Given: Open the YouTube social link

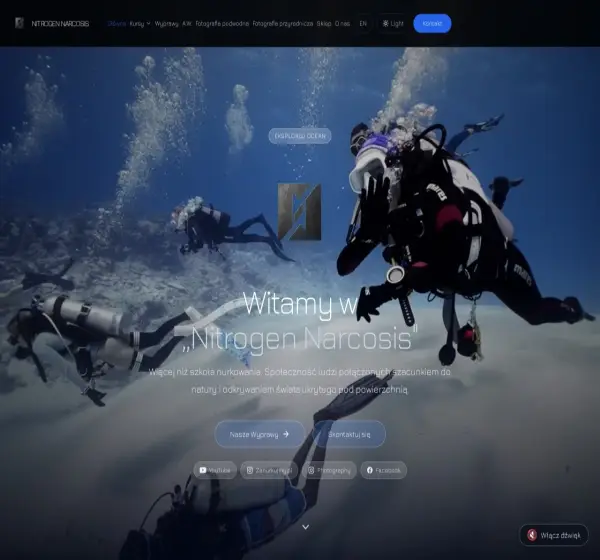Looking at the screenshot, I should (x=215, y=470).
